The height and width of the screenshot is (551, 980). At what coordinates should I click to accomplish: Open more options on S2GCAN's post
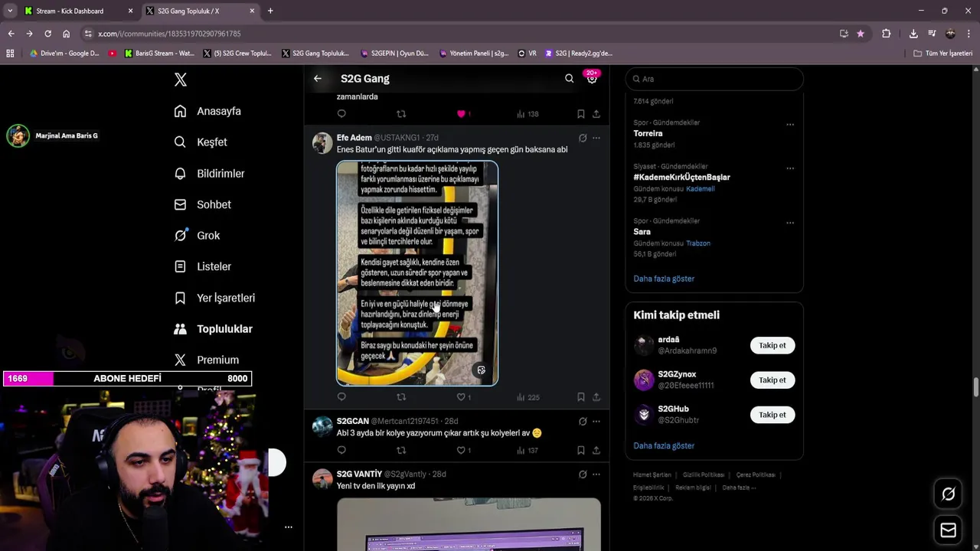tap(596, 421)
